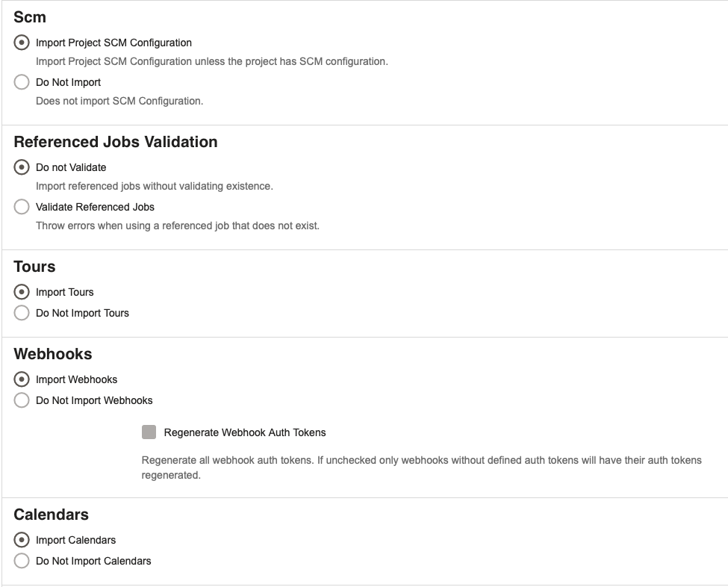Click the Validate Referenced Jobs label text
This screenshot has height=587, width=728.
pyautogui.click(x=95, y=207)
